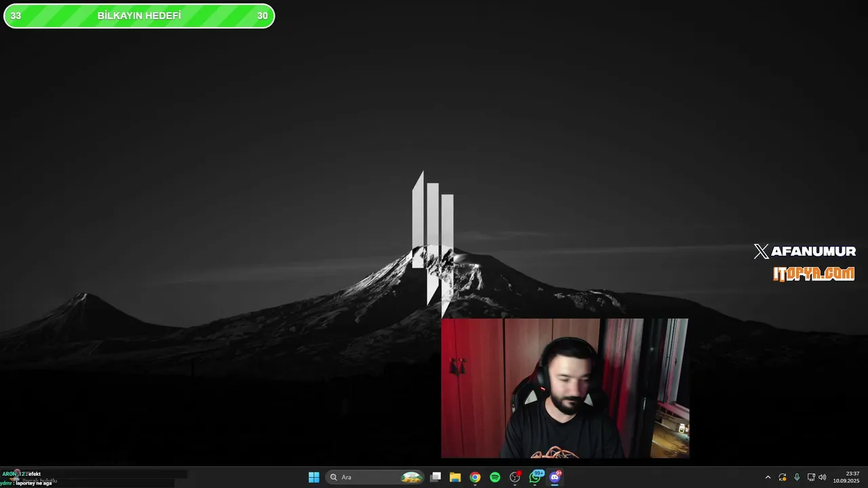The height and width of the screenshot is (488, 868).
Task: Open the calendar via clock 23:37
Action: 847,477
